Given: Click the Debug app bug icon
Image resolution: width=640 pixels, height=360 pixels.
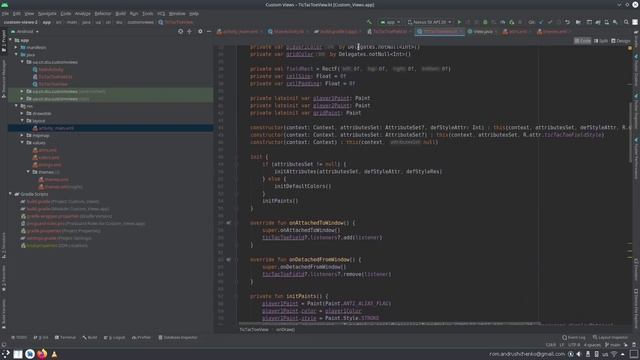Looking at the screenshot, I should 485,22.
